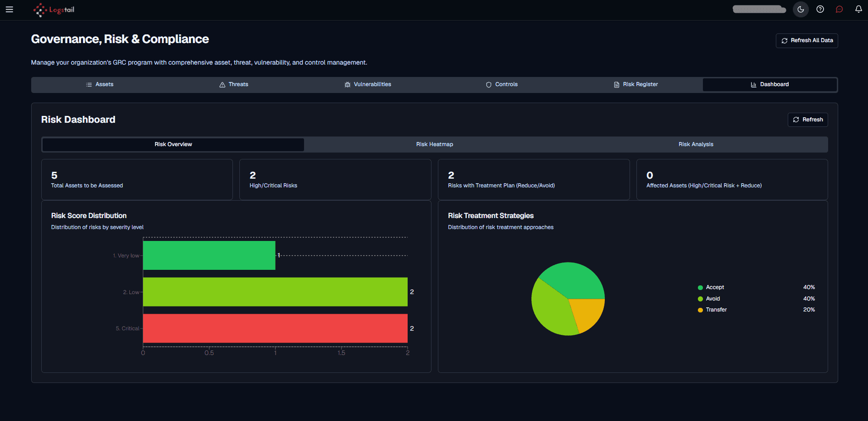The image size is (868, 421).
Task: Switch to the Controls tab
Action: pos(502,85)
